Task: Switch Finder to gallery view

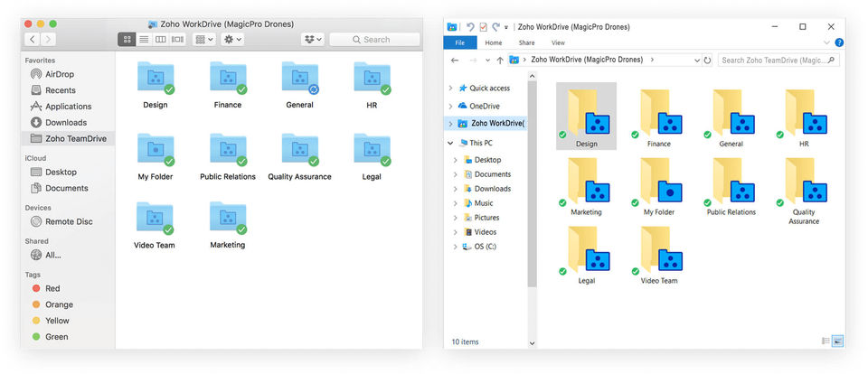Action: [x=178, y=39]
